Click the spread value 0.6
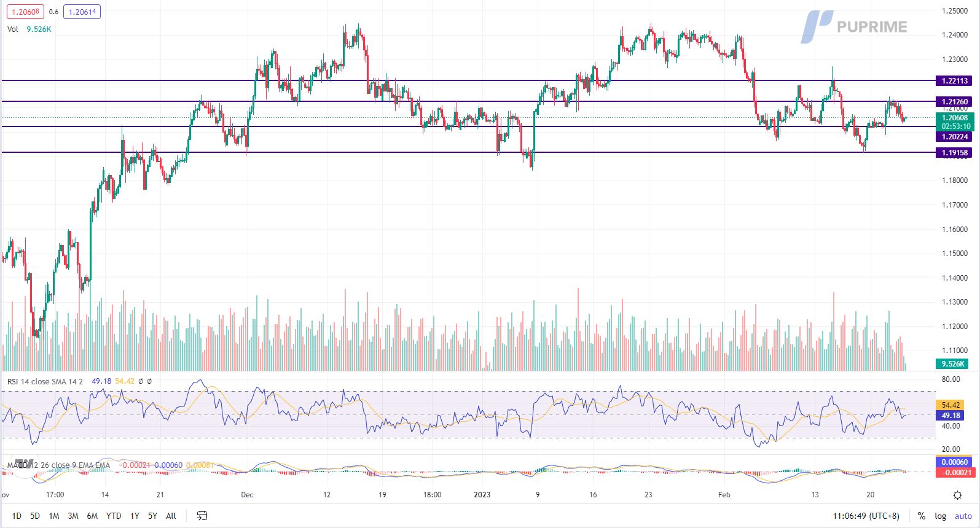The width and height of the screenshot is (980, 528). pyautogui.click(x=53, y=12)
